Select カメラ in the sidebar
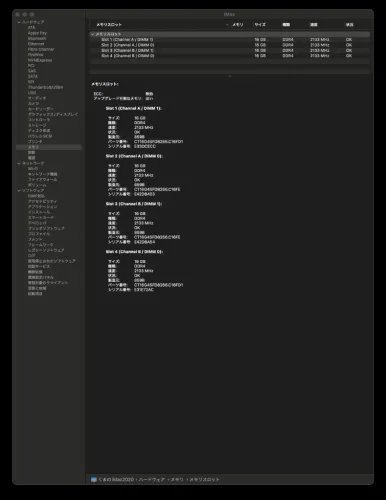 (33, 103)
